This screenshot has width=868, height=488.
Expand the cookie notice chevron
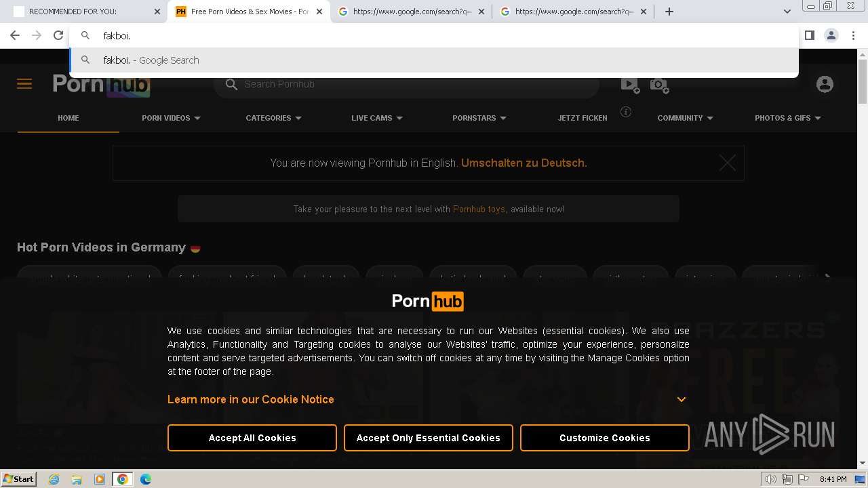point(682,399)
